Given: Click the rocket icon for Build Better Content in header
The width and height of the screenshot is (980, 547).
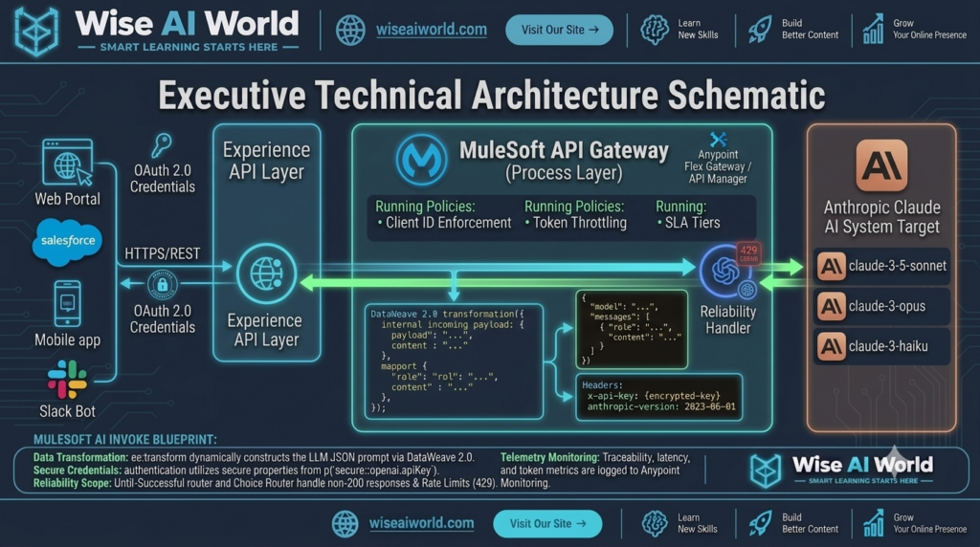Looking at the screenshot, I should pos(759,30).
